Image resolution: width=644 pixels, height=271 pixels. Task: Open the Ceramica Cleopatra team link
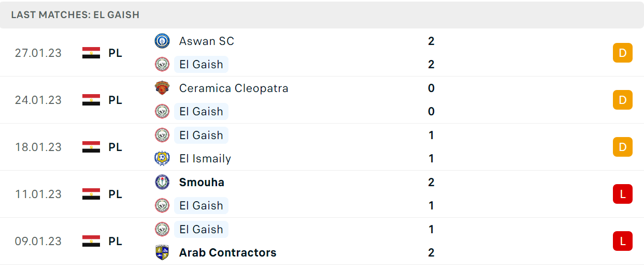pos(234,88)
